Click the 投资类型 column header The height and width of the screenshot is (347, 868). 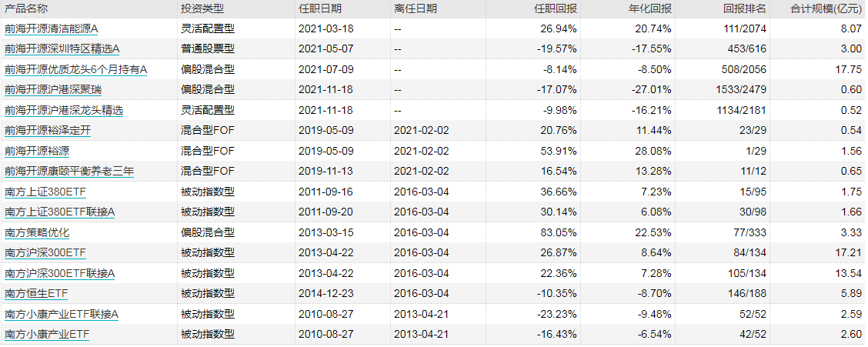(202, 8)
